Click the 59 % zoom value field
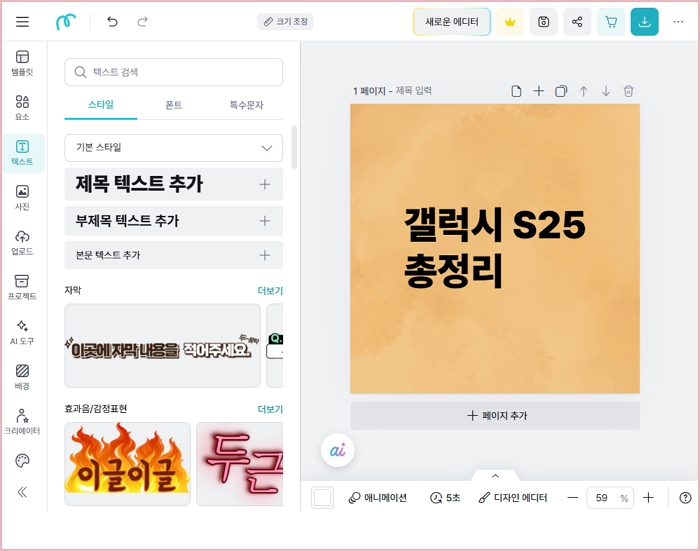The width and height of the screenshot is (700, 551). pos(610,497)
